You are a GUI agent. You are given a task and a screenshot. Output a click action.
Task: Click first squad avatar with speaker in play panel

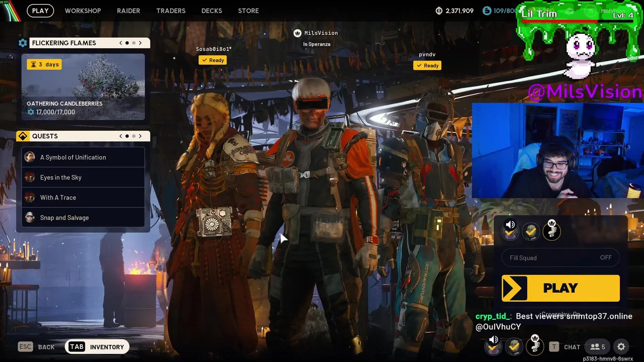[x=510, y=231]
